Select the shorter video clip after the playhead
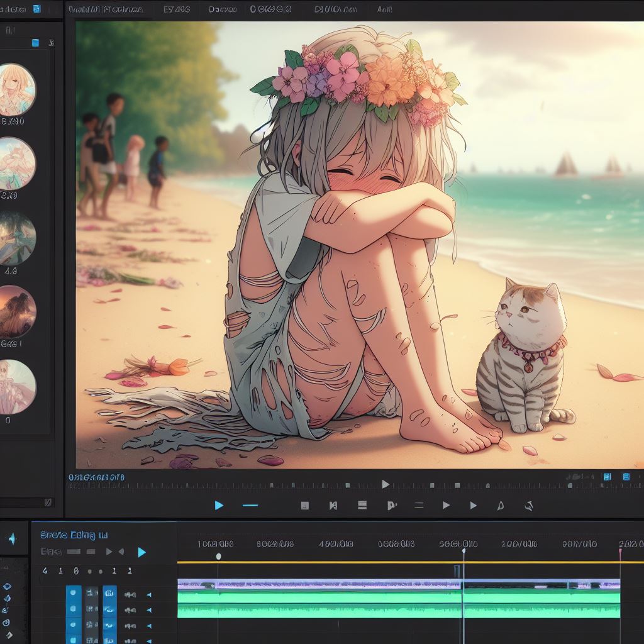The height and width of the screenshot is (644, 644). (x=541, y=584)
